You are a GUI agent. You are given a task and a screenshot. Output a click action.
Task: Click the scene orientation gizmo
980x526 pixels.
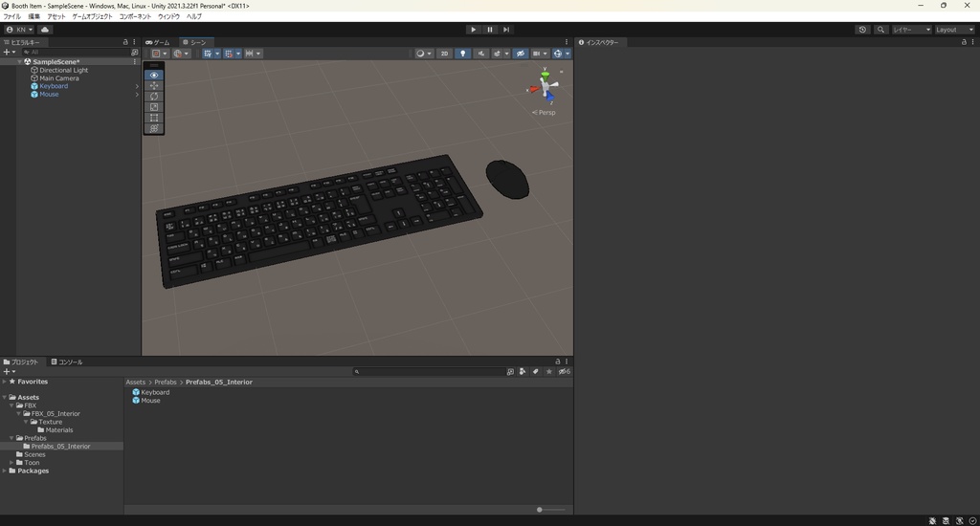545,86
